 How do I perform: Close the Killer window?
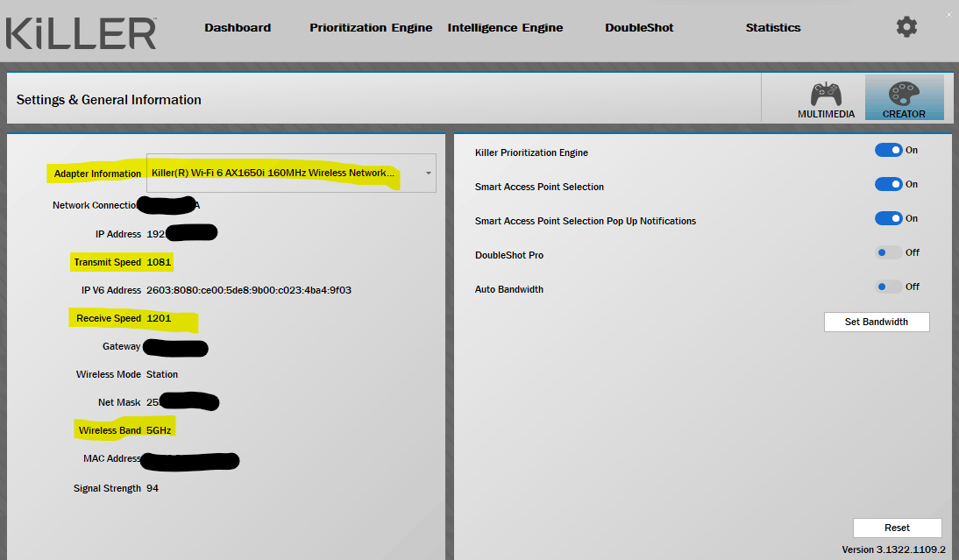(948, 15)
